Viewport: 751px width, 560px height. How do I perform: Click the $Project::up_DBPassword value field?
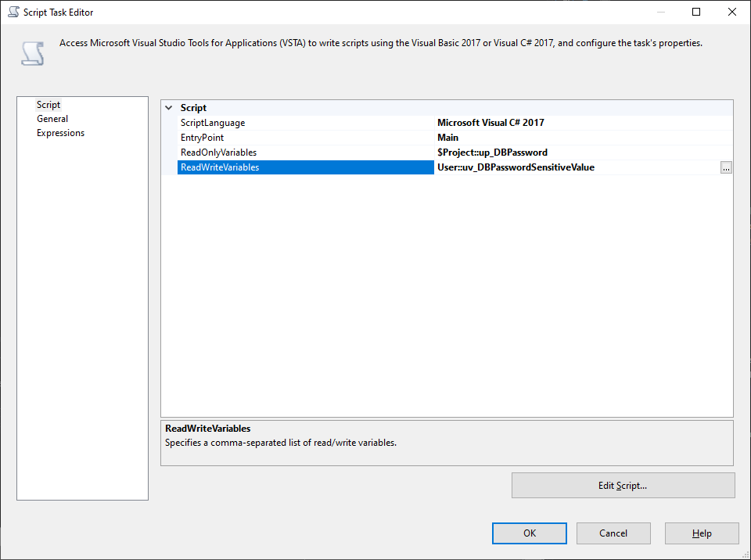pyautogui.click(x=584, y=153)
